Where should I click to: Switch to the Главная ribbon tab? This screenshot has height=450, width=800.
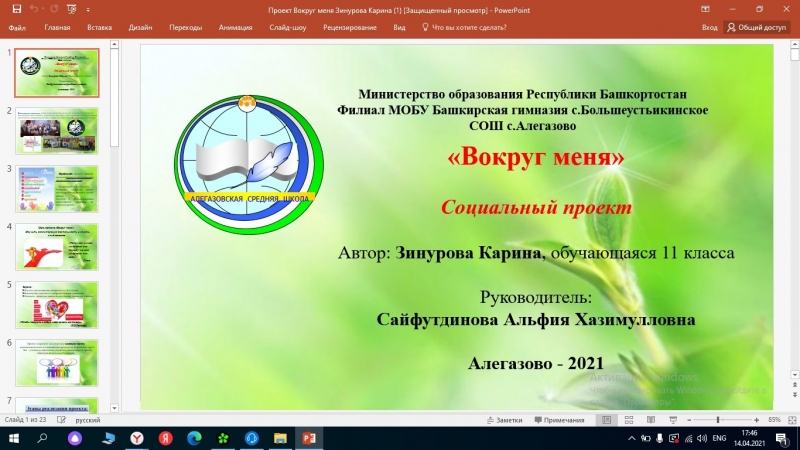[57, 28]
